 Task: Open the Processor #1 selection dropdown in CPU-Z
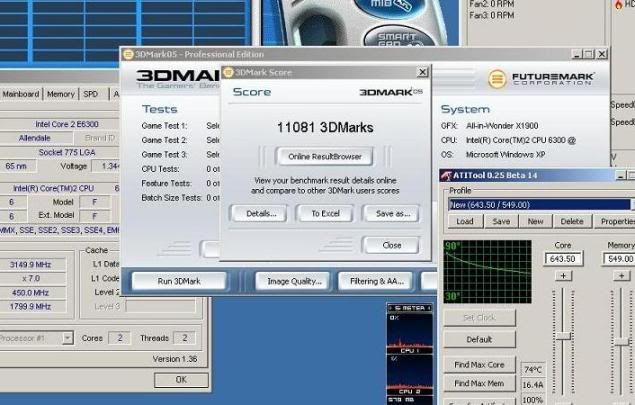(68, 338)
